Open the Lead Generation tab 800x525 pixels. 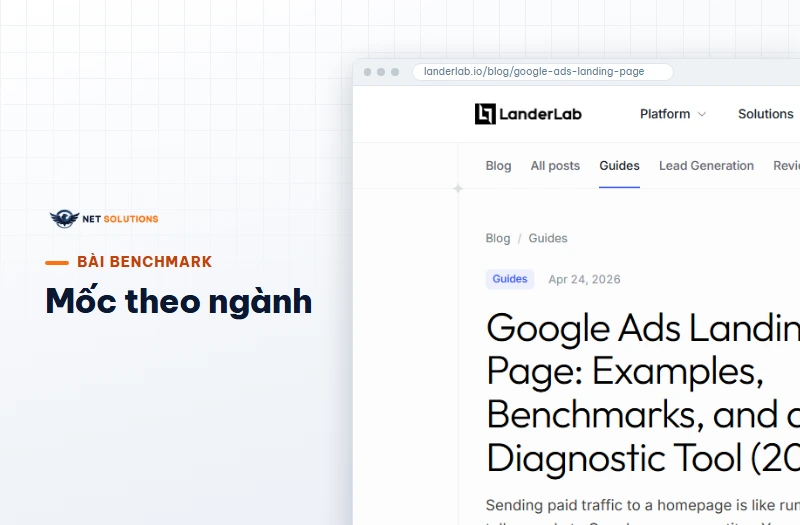pyautogui.click(x=706, y=166)
